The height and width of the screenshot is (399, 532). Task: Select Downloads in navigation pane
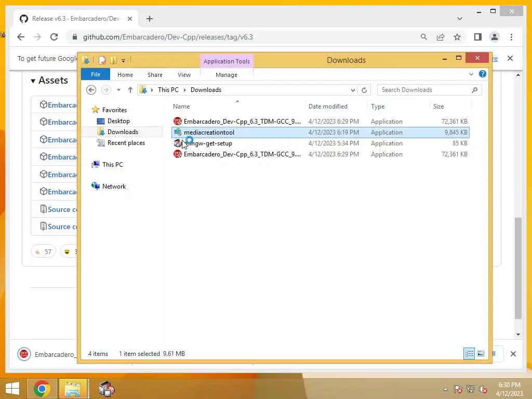tap(123, 131)
